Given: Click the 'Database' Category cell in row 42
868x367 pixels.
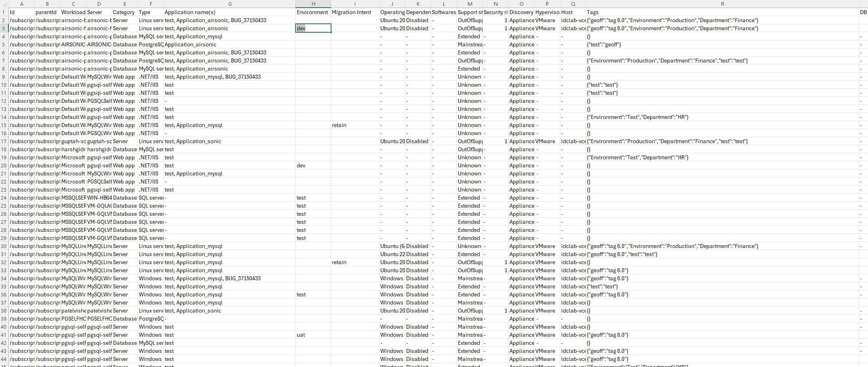Looking at the screenshot, I should (125, 343).
